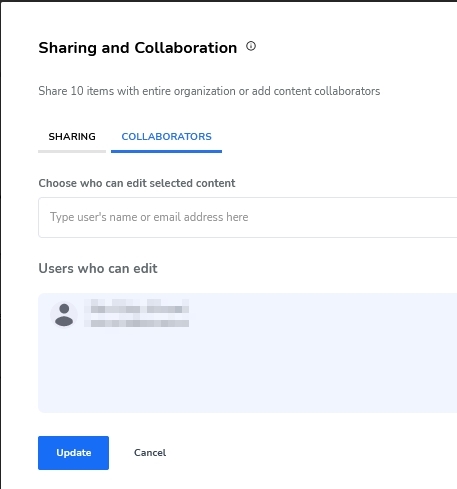Click 'Choose who can edit selected content' label
This screenshot has width=457, height=489.
137,183
